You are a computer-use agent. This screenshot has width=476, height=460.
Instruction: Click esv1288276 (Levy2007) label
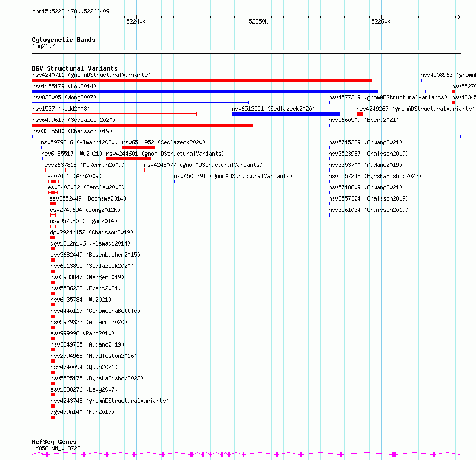84,389
